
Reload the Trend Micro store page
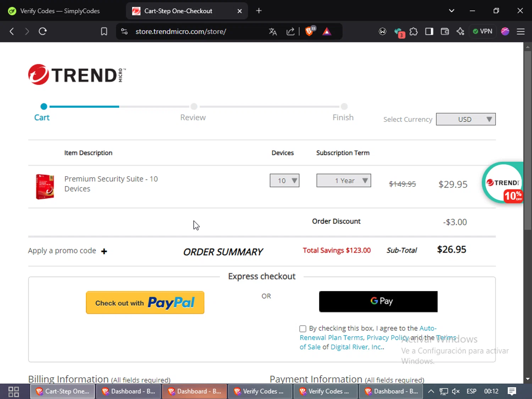43,32
